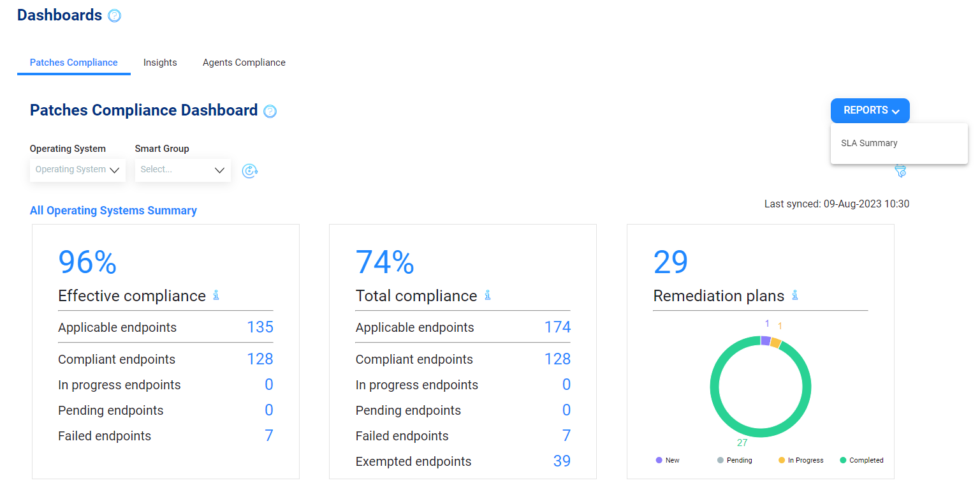Expand the Smart Group selector
980x492 pixels.
point(183,170)
